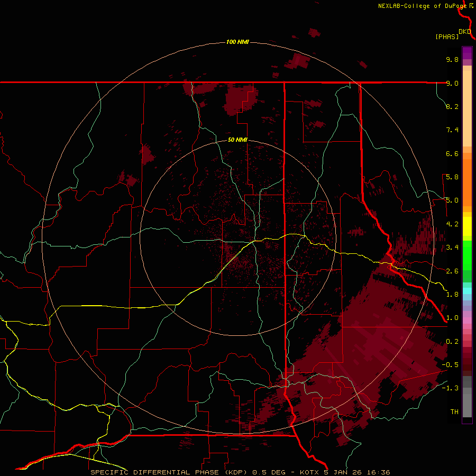
Task: Click the 8.2 value on the color scale
Action: coord(452,106)
